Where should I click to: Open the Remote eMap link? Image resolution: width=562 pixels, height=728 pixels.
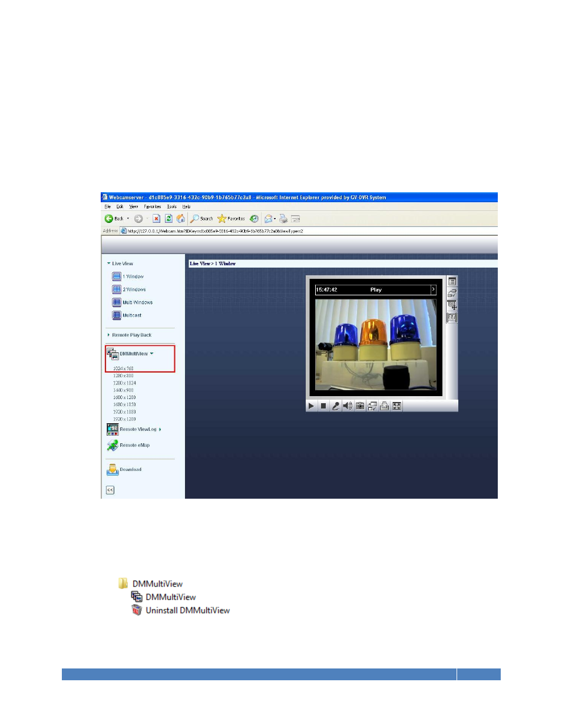coord(135,445)
